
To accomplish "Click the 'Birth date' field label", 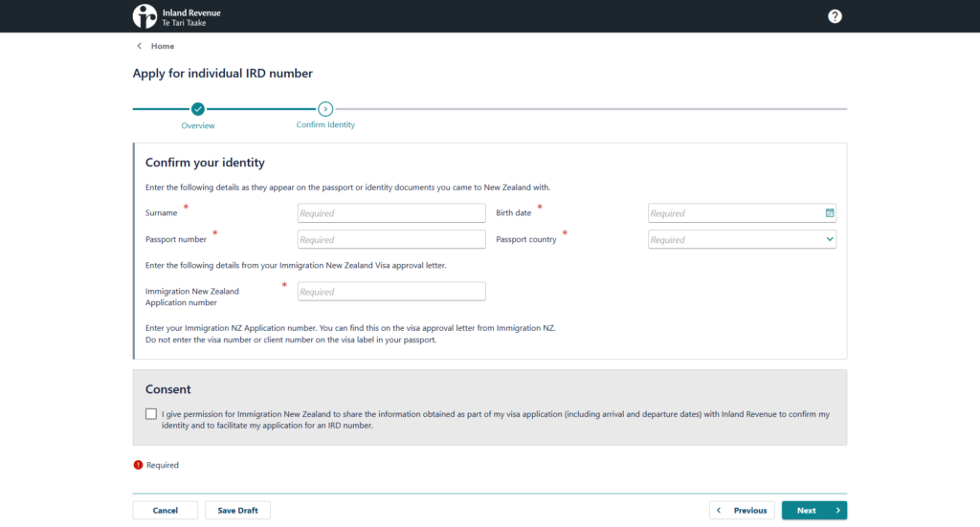I will 514,213.
